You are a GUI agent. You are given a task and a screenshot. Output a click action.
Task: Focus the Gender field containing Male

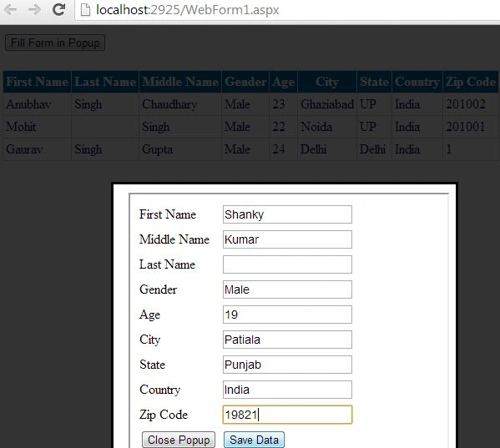(x=287, y=289)
